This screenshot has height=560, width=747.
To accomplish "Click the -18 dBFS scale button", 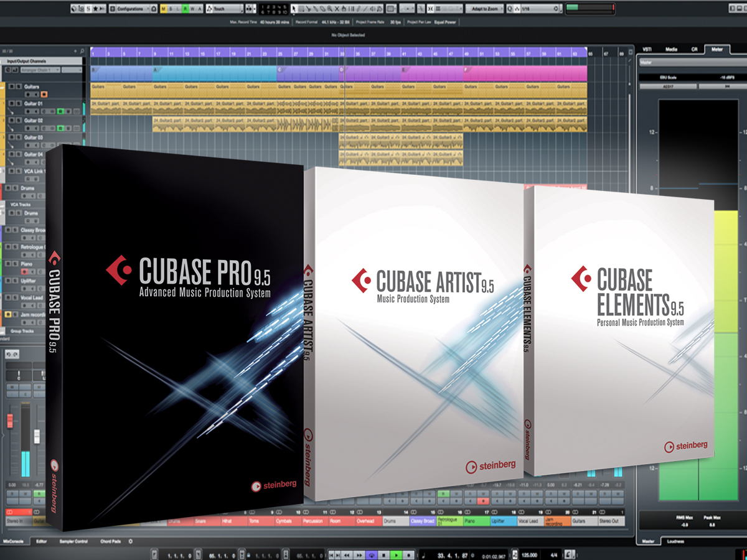I will (x=727, y=78).
